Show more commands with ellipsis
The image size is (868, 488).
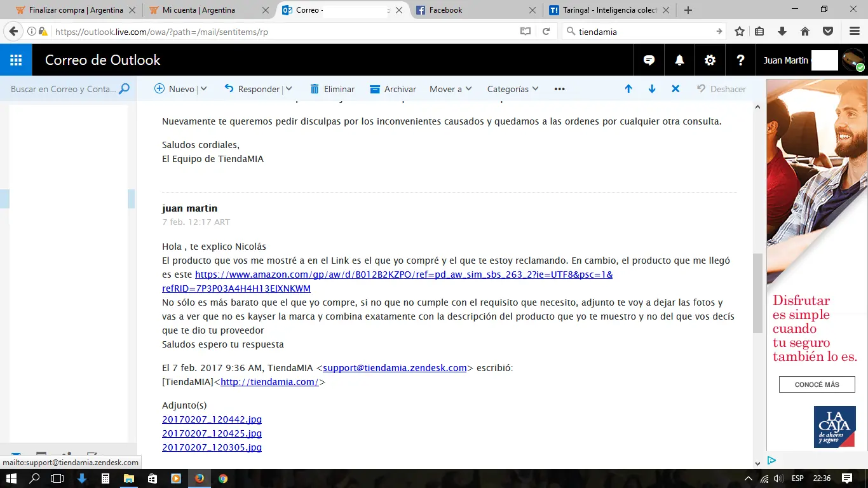[560, 89]
